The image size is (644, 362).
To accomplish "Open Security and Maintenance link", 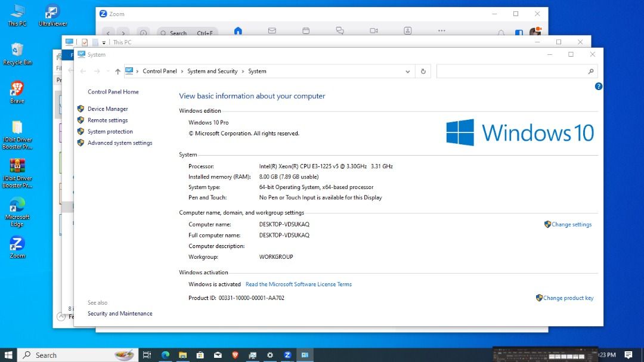I will (x=120, y=314).
